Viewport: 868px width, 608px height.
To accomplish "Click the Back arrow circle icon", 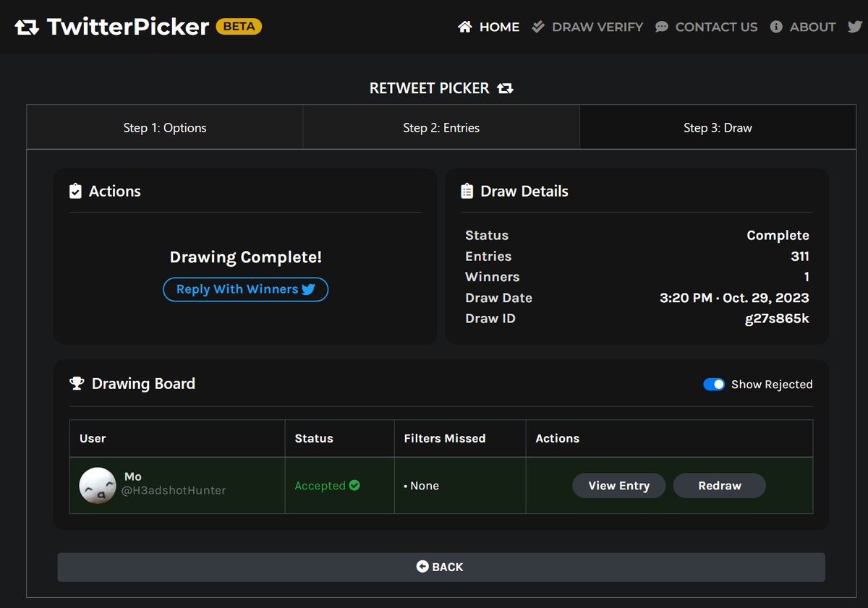I will [x=422, y=567].
